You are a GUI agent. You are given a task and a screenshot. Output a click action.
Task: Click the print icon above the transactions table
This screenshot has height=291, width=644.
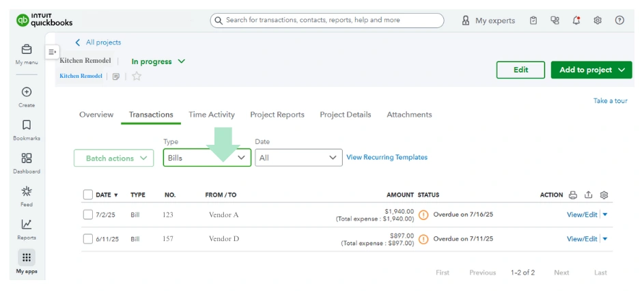point(572,195)
